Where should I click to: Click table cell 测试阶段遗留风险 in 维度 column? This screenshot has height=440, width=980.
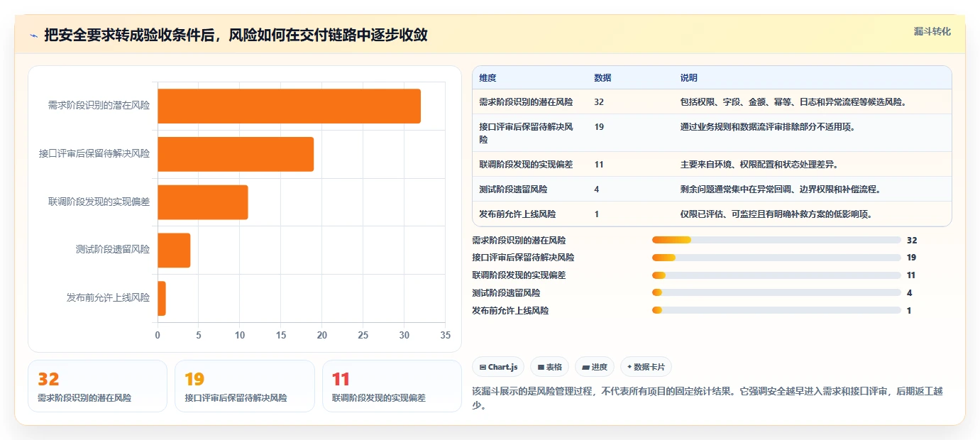[513, 189]
